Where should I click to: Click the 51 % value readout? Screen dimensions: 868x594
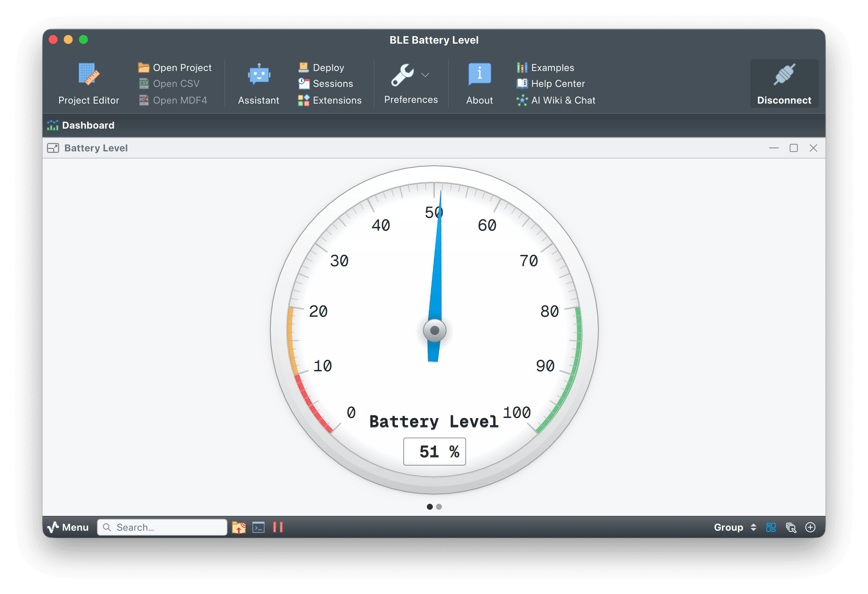(x=435, y=451)
